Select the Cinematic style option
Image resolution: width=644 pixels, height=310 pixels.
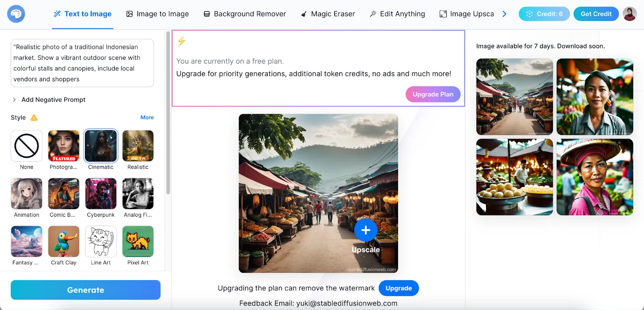click(x=101, y=146)
